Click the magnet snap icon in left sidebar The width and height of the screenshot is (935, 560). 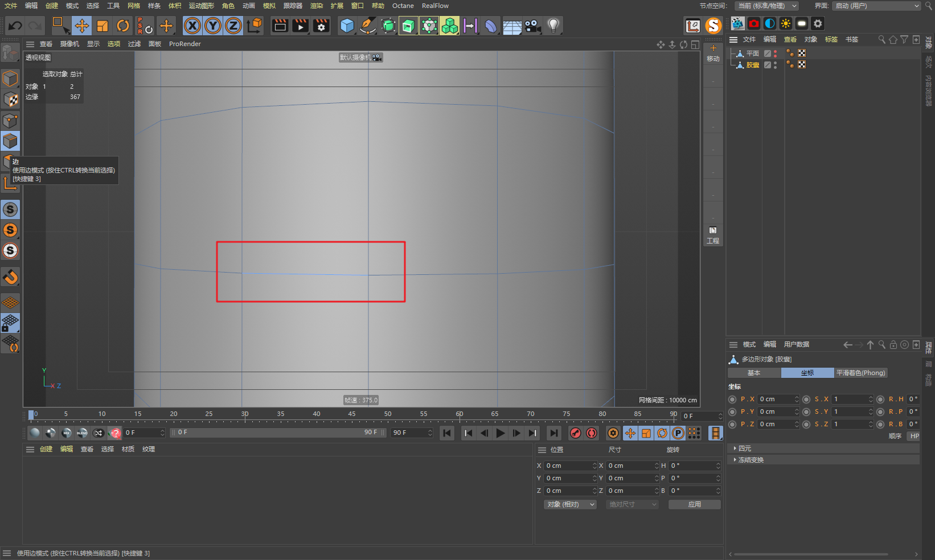[x=10, y=277]
